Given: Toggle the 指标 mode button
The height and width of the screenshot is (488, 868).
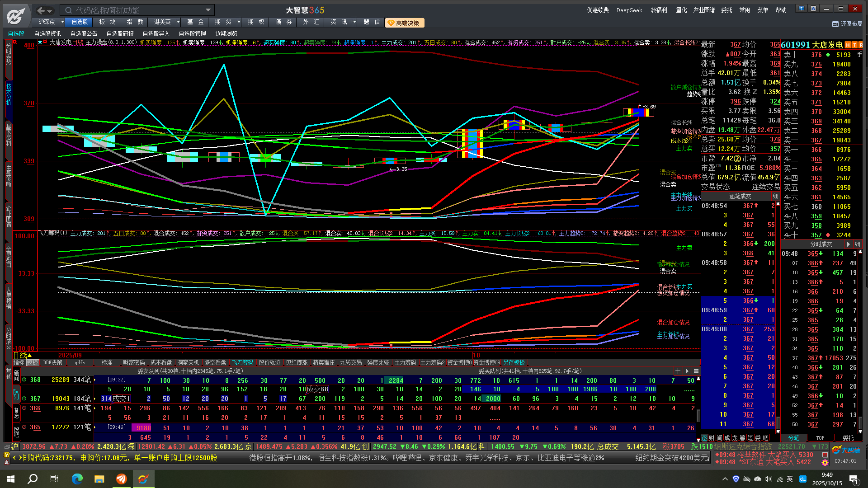Looking at the screenshot, I should click(19, 362).
